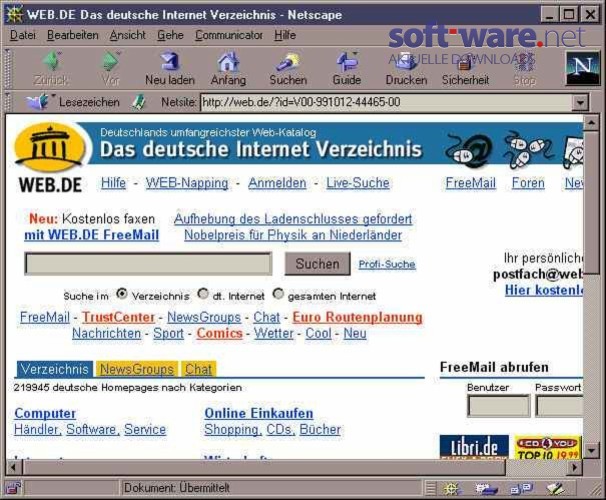This screenshot has width=606, height=500.
Task: Open Discussions icon in component bar
Action: coord(521,489)
